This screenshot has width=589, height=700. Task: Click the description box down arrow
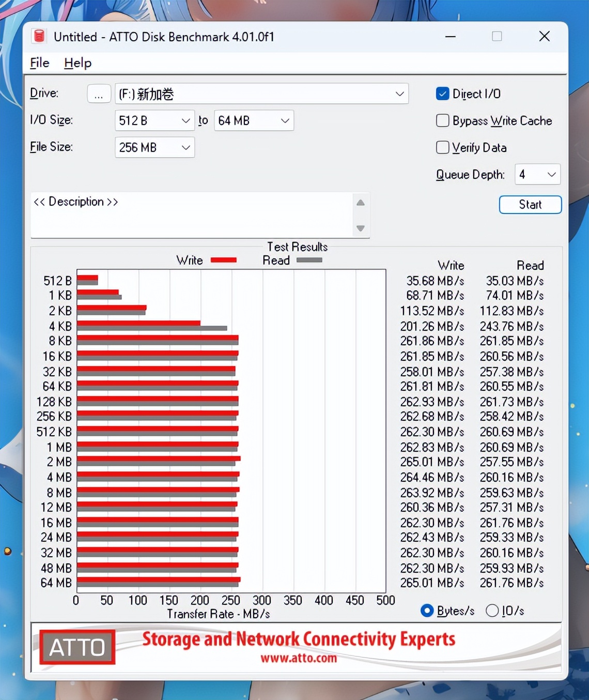point(361,228)
